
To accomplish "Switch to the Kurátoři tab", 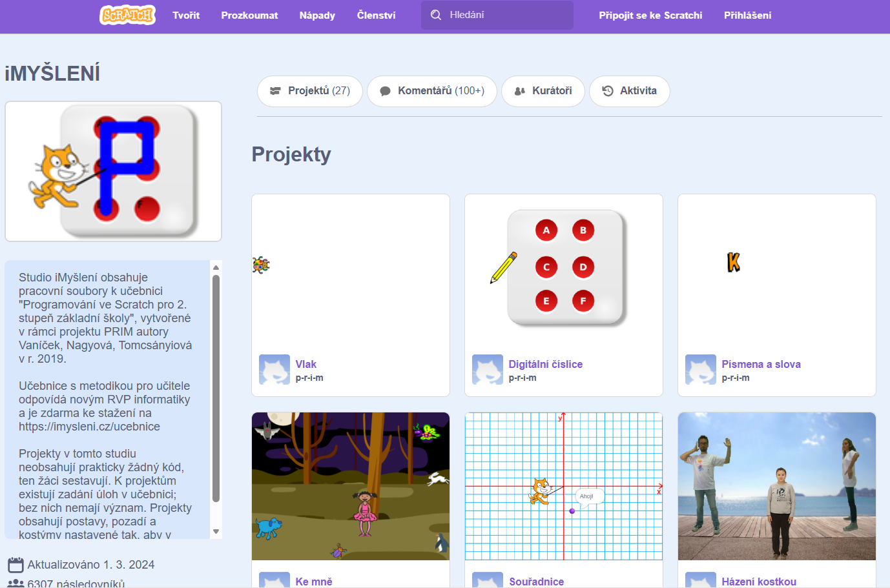I will pos(543,91).
